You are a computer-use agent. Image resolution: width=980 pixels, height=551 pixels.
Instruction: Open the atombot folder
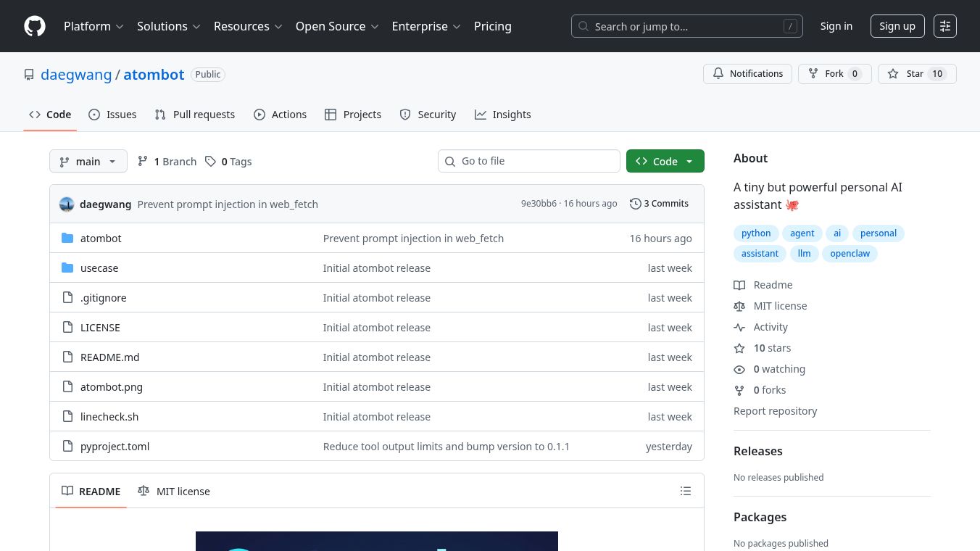click(x=101, y=239)
